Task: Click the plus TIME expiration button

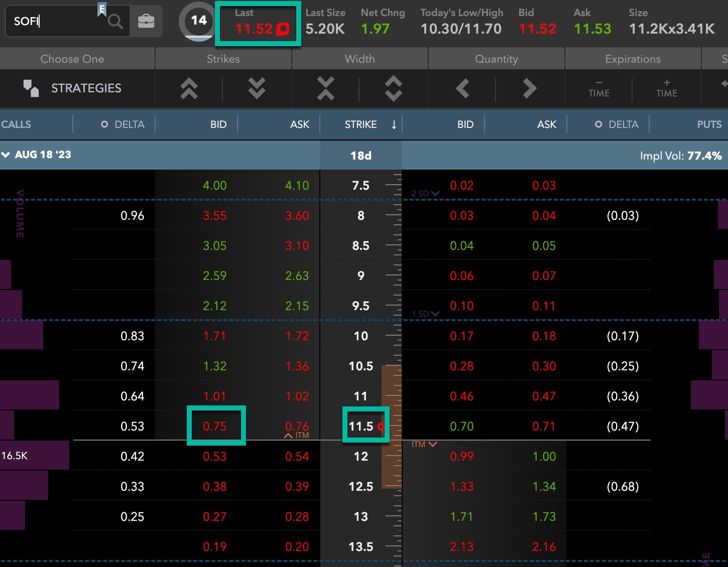Action: pos(667,88)
